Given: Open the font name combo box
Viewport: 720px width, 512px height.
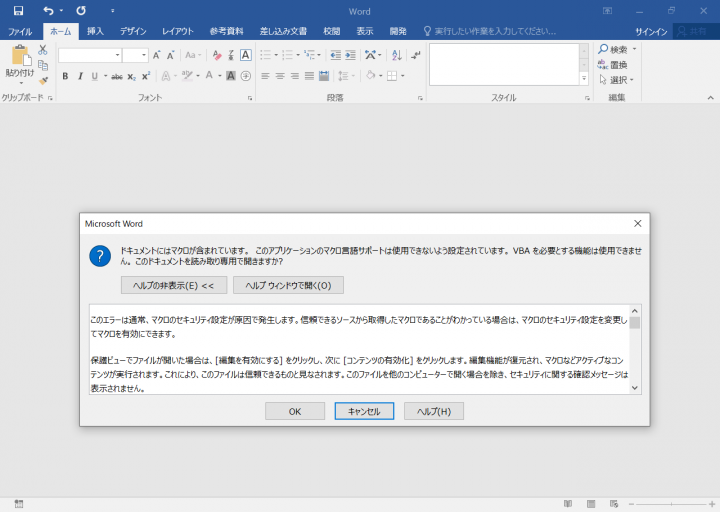Looking at the screenshot, I should (90, 55).
